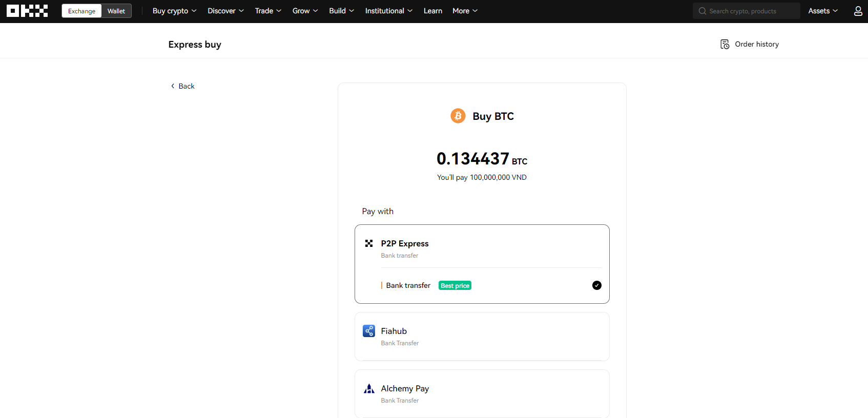This screenshot has height=418, width=868.
Task: Open the Institutional menu
Action: 388,11
